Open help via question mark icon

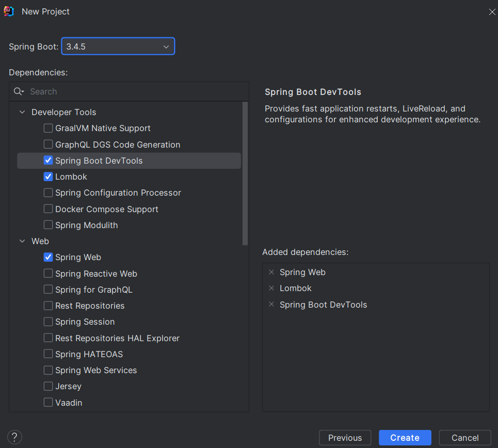click(14, 437)
